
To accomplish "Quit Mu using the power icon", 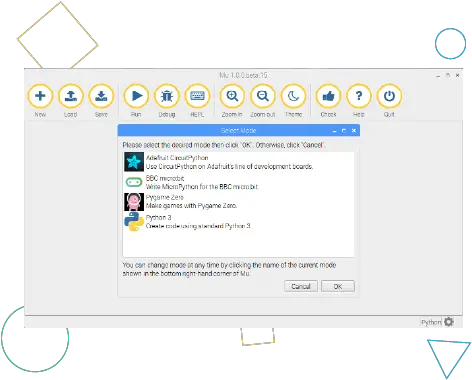I will click(x=389, y=96).
